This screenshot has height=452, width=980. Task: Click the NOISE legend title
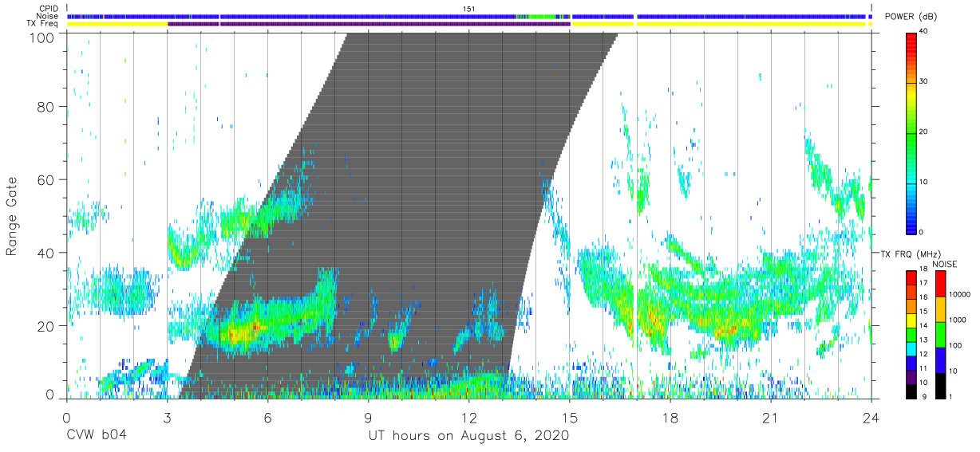[x=944, y=264]
